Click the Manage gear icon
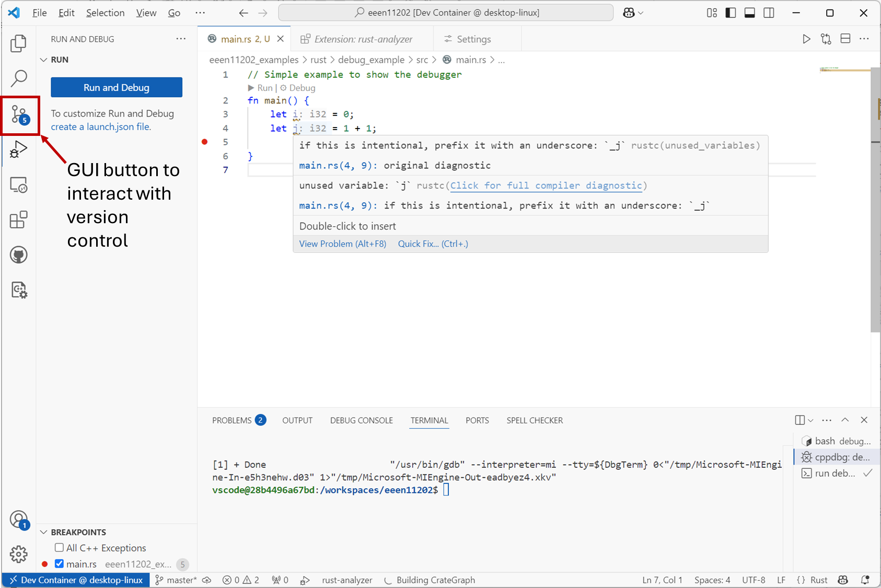The image size is (881, 588). [x=19, y=554]
